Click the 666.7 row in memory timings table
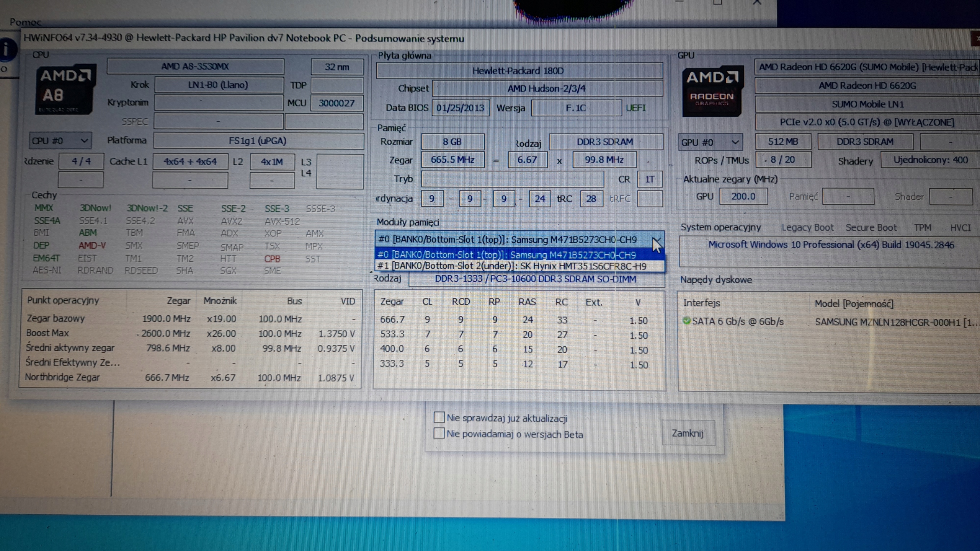 [x=519, y=320]
